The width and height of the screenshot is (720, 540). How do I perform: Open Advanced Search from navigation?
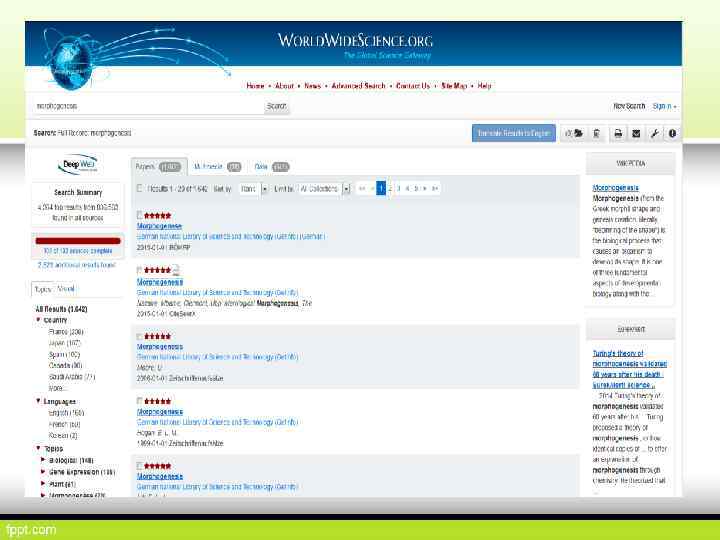358,86
